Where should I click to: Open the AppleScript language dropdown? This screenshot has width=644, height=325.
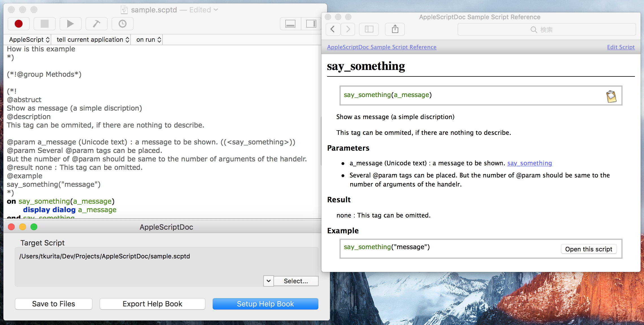point(29,40)
